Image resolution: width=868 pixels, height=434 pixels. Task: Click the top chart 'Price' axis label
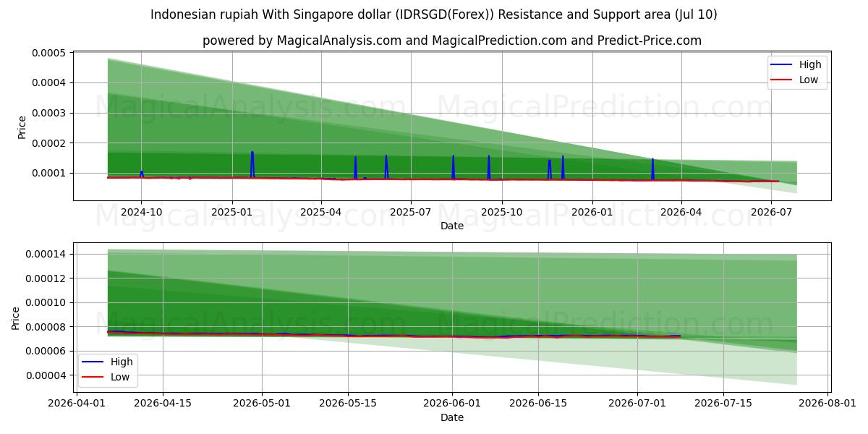point(22,128)
